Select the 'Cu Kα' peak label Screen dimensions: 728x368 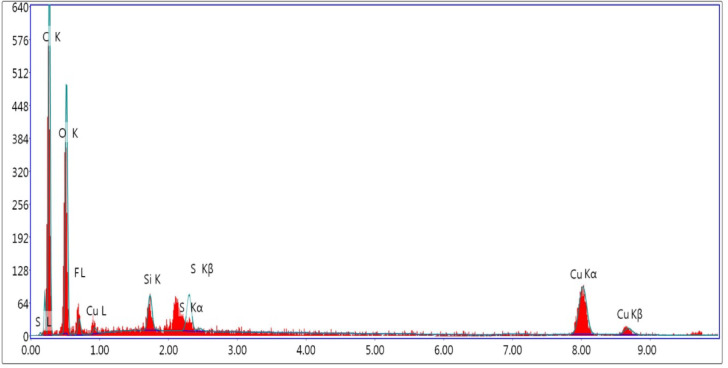pyautogui.click(x=584, y=274)
